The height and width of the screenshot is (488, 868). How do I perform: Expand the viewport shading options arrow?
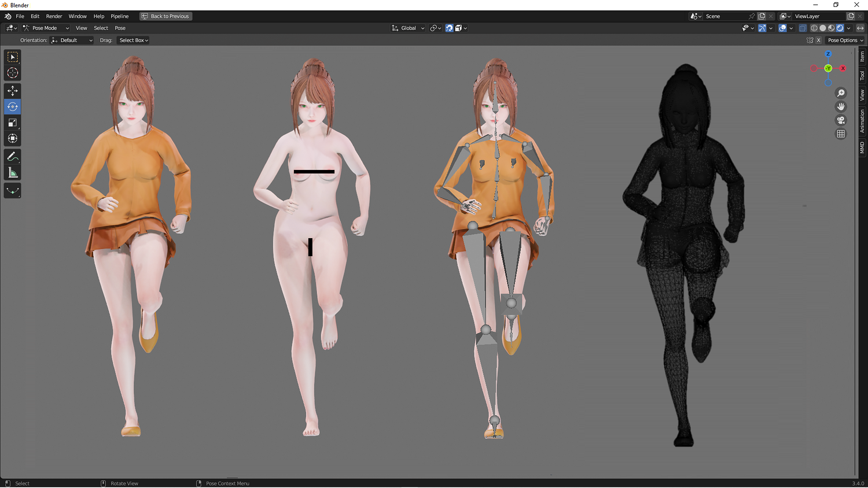(x=849, y=28)
